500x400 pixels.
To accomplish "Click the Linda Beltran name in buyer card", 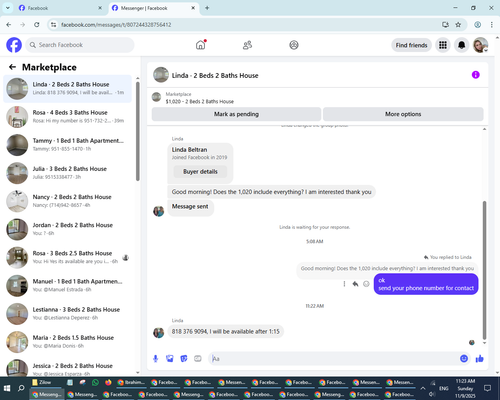I will 189,150.
